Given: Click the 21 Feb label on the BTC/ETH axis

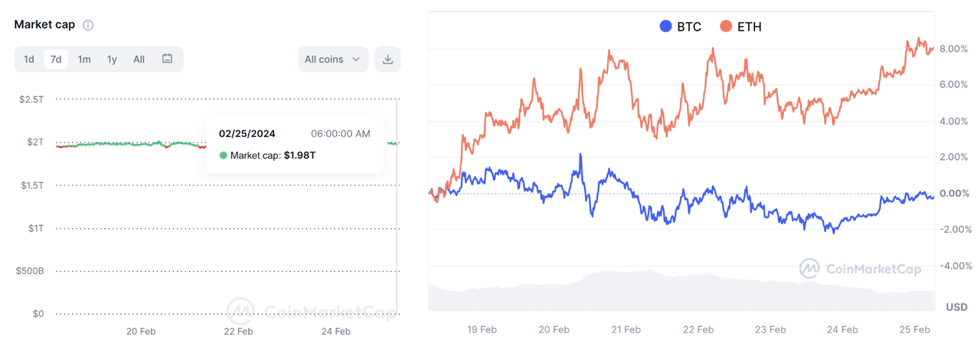Looking at the screenshot, I should (626, 330).
